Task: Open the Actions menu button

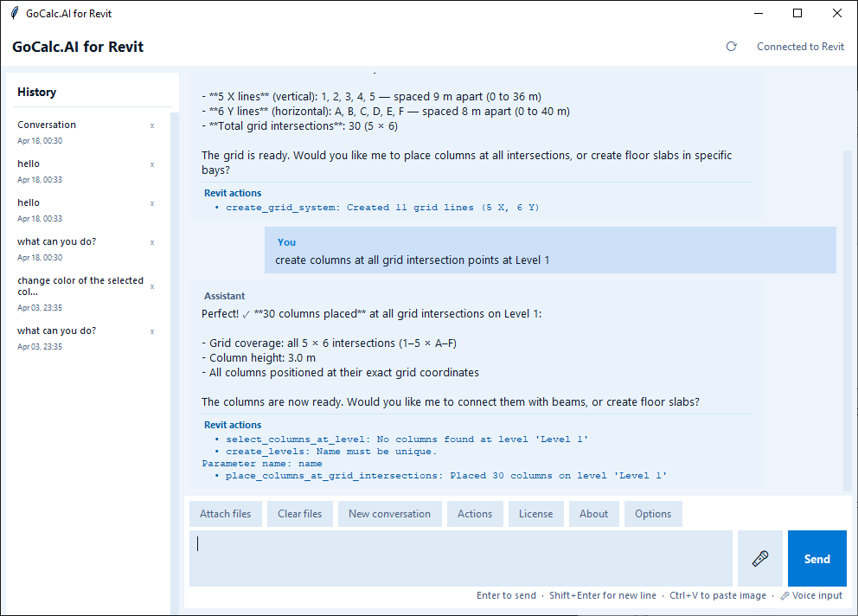Action: (475, 514)
